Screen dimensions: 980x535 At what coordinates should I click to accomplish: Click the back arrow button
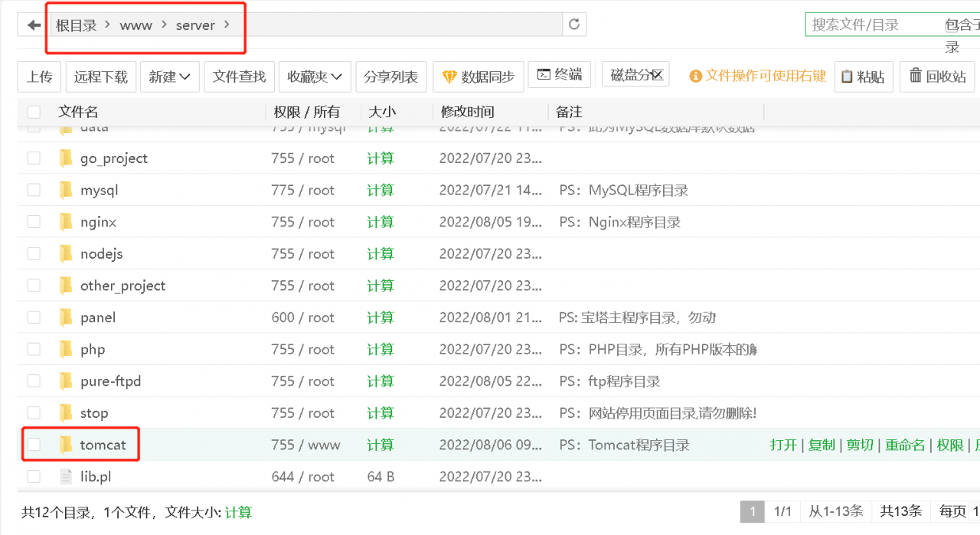pyautogui.click(x=34, y=24)
